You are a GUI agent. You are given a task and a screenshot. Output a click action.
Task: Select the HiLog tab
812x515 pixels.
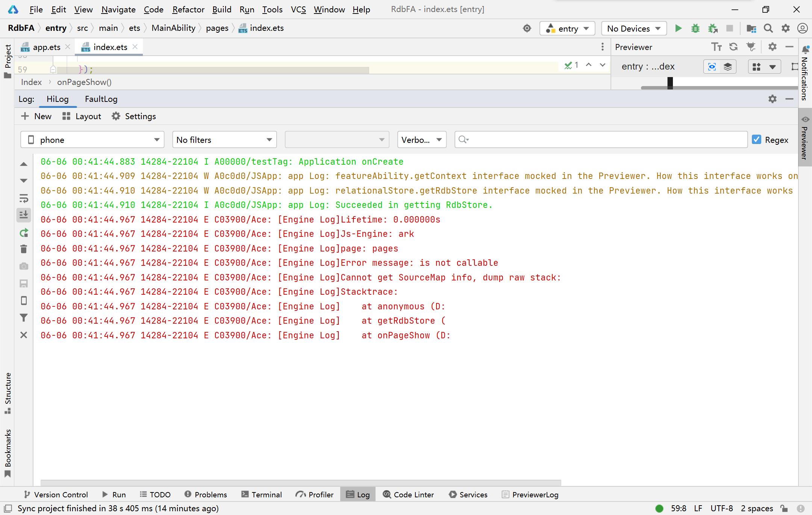tap(58, 99)
